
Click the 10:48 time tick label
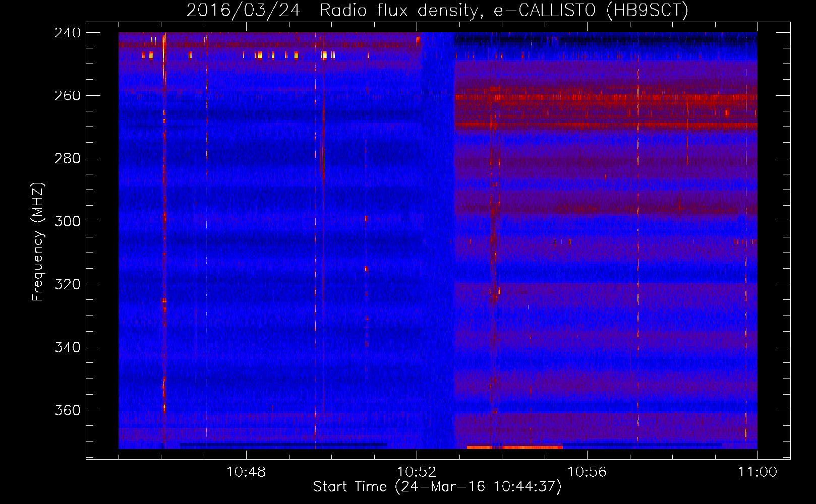pos(246,472)
